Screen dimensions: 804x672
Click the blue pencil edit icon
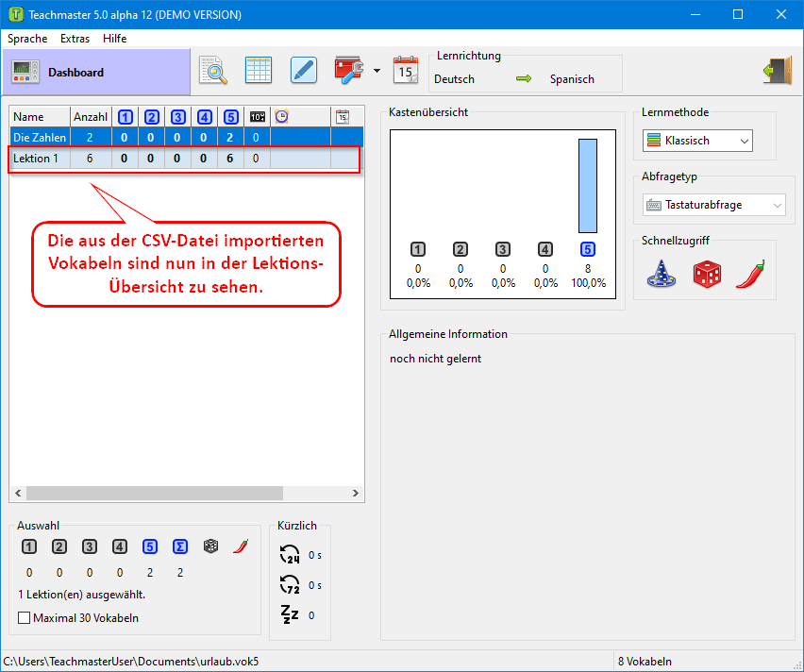(x=303, y=71)
